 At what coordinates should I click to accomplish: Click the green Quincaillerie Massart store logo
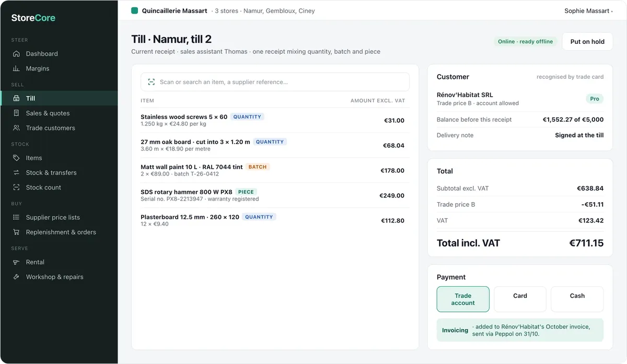pyautogui.click(x=135, y=10)
